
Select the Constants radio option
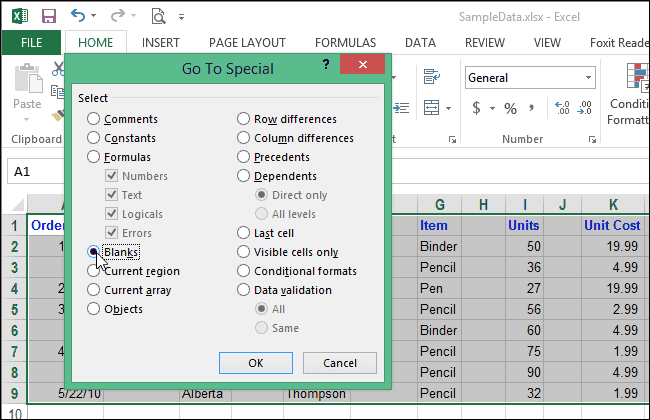(94, 138)
